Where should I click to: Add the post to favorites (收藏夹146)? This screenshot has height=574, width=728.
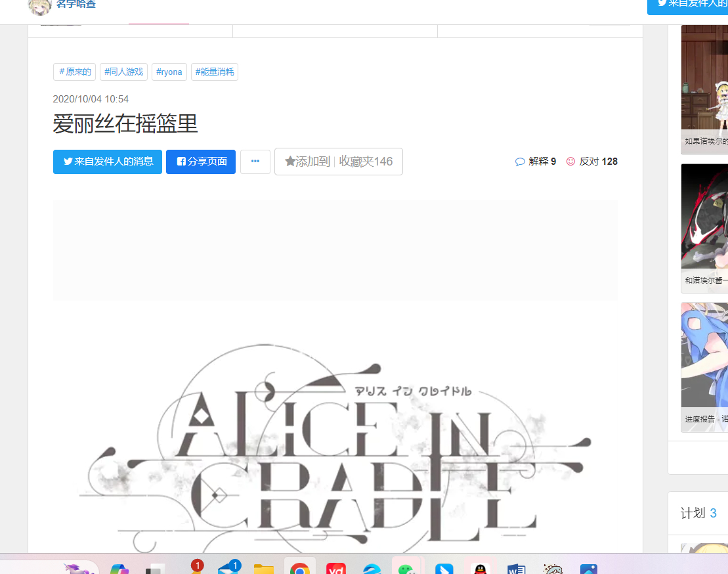(x=339, y=162)
